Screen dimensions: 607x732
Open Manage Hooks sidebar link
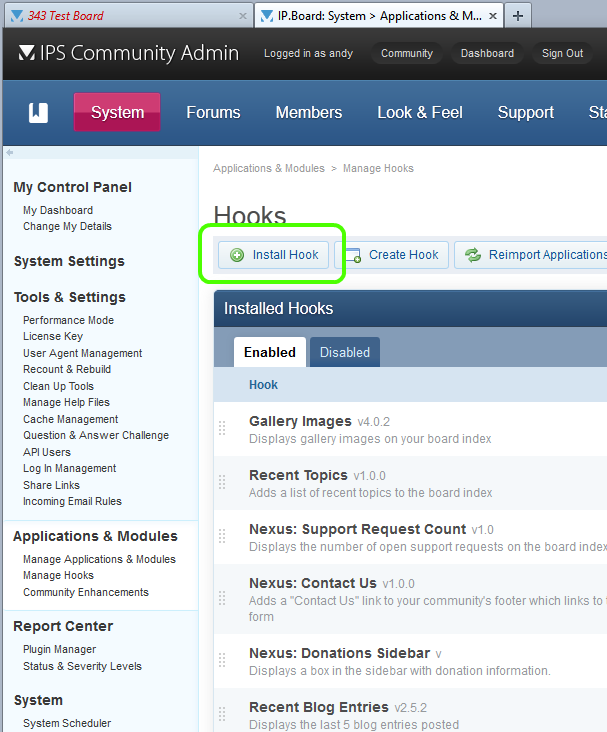click(58, 576)
